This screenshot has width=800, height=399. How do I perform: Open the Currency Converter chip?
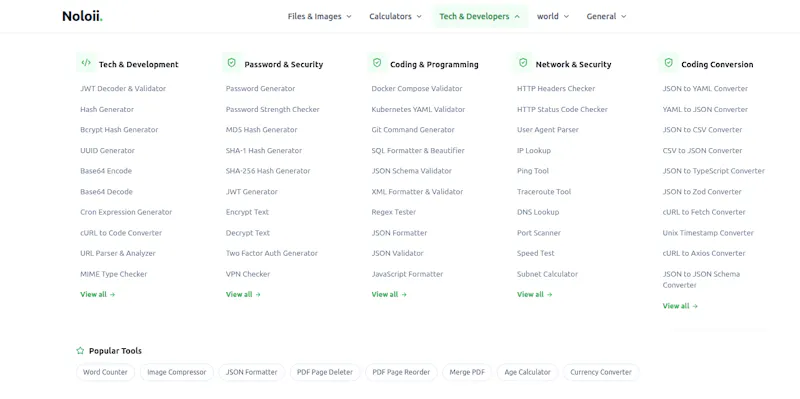[601, 372]
